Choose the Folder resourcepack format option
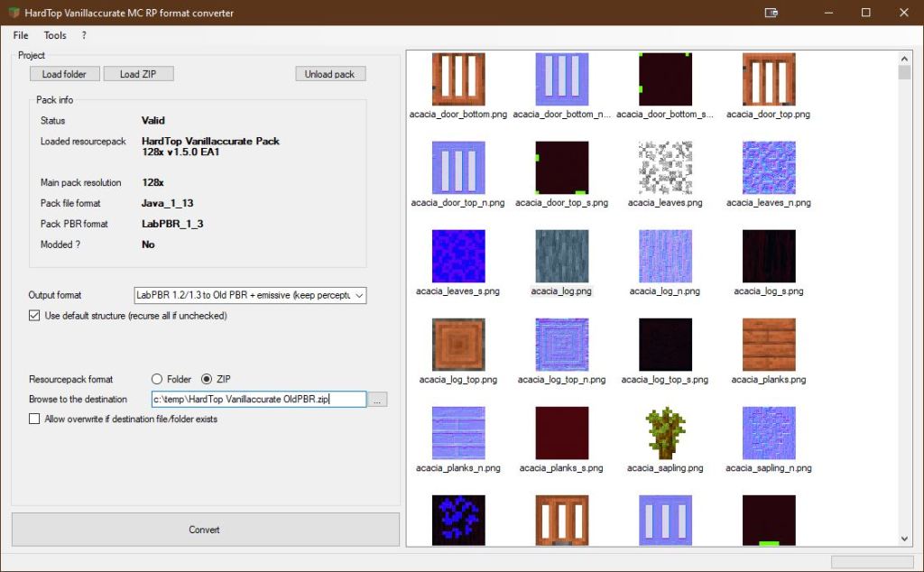 [157, 380]
